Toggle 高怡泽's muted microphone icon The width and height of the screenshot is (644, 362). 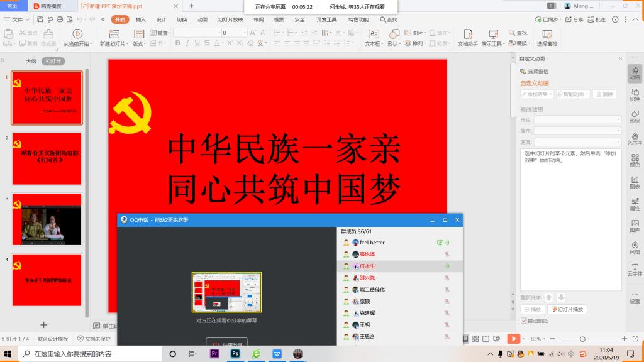[447, 255]
